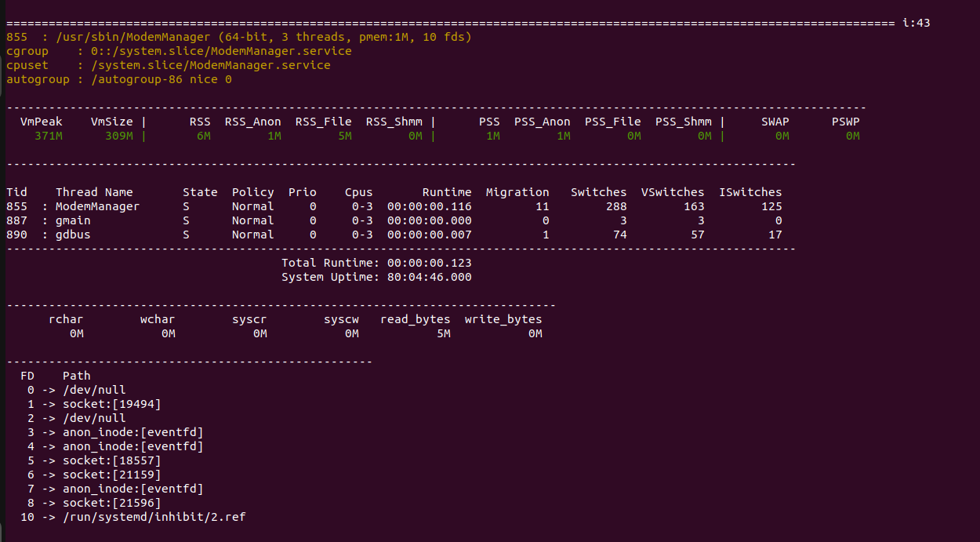980x542 pixels.
Task: Click the Path header of FD list
Action: click(x=77, y=376)
